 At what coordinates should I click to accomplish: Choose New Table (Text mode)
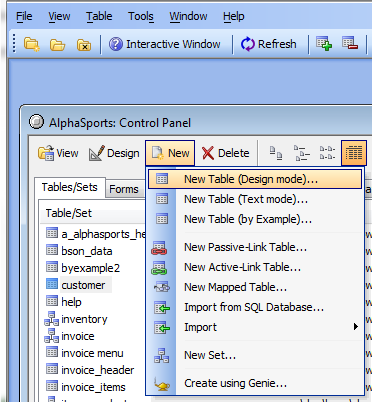click(255, 199)
